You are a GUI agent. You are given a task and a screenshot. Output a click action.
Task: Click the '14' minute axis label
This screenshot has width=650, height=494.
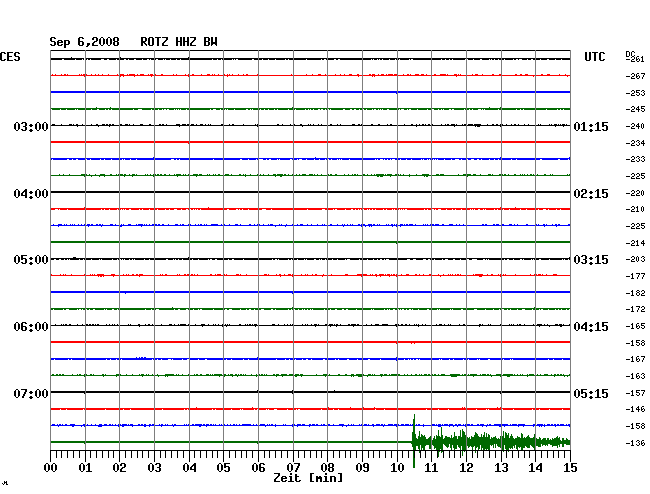[535, 467]
